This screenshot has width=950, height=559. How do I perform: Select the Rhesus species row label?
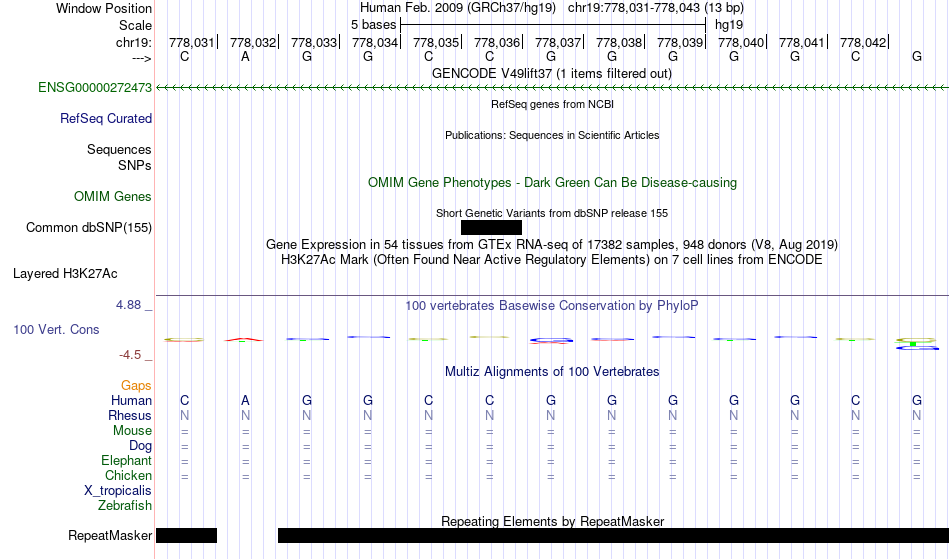130,415
